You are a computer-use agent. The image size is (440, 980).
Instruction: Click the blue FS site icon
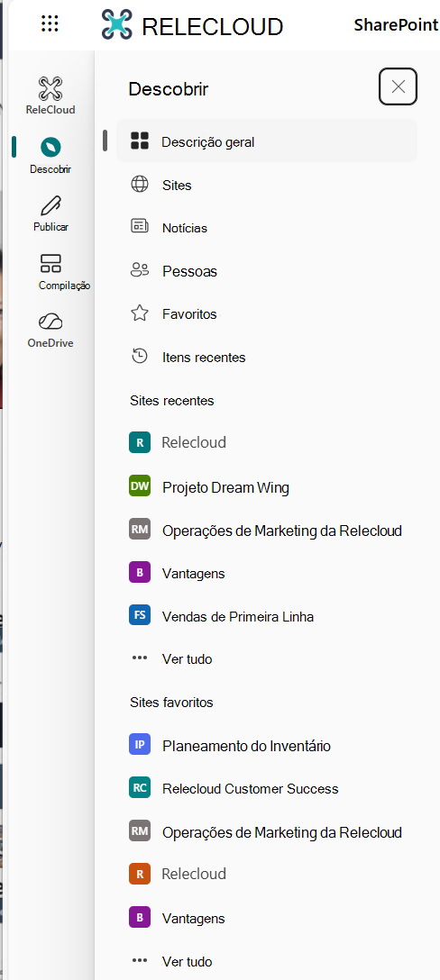point(140,615)
